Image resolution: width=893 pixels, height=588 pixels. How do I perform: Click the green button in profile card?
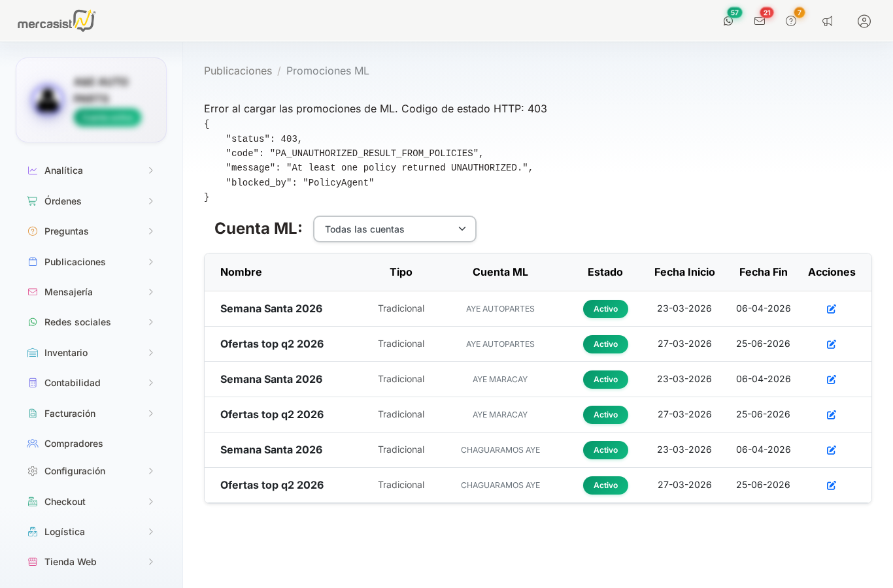click(107, 118)
